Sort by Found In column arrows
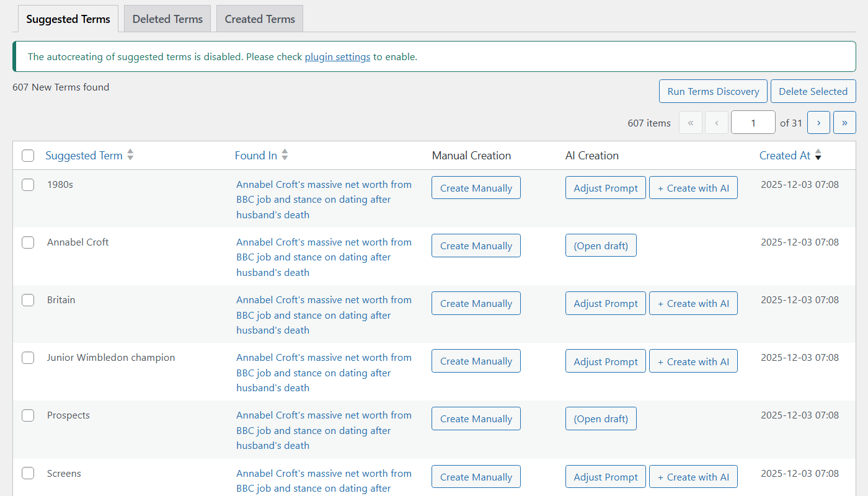 285,156
